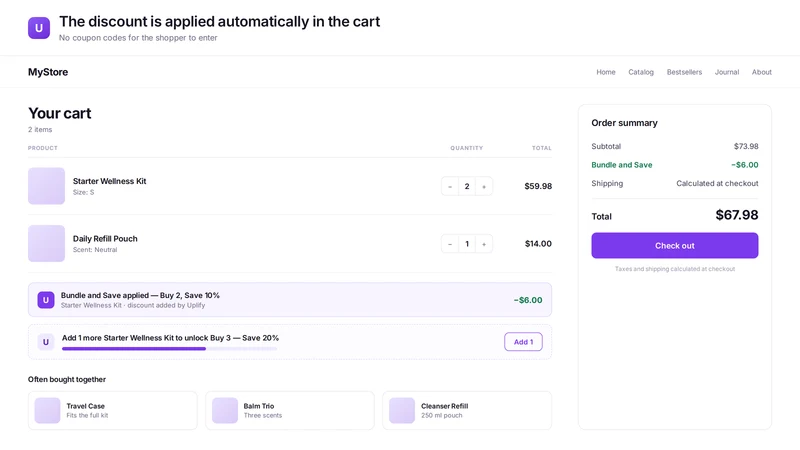Click the Size: S variant text
Screen dimensions: 800x450
pyautogui.click(x=83, y=192)
